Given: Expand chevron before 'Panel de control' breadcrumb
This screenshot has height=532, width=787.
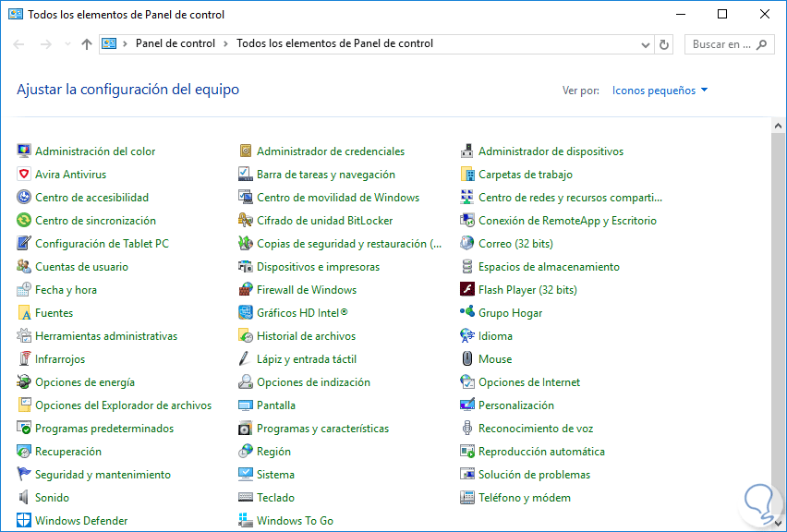Looking at the screenshot, I should point(126,44).
